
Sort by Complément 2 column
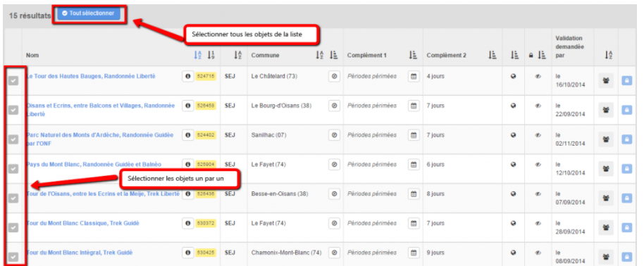tap(492, 55)
